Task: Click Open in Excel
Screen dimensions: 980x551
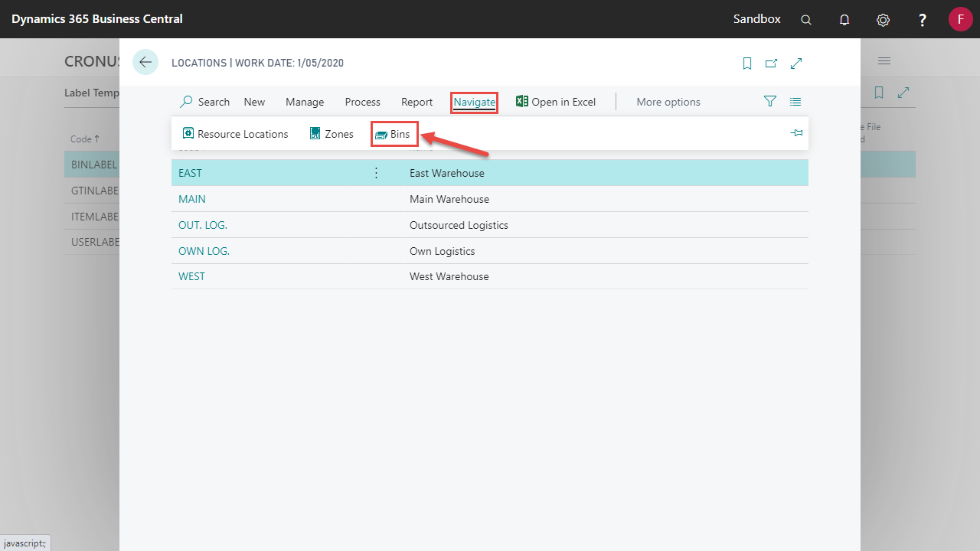Action: [556, 102]
